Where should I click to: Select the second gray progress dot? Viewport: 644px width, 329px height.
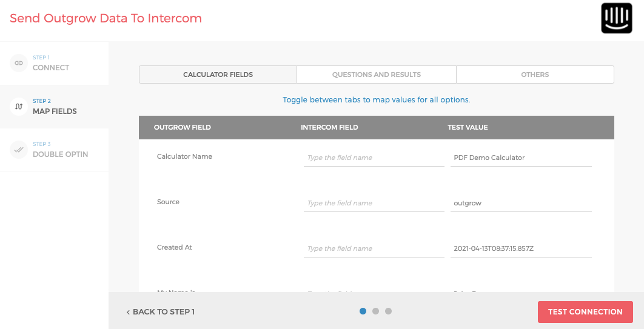(375, 311)
